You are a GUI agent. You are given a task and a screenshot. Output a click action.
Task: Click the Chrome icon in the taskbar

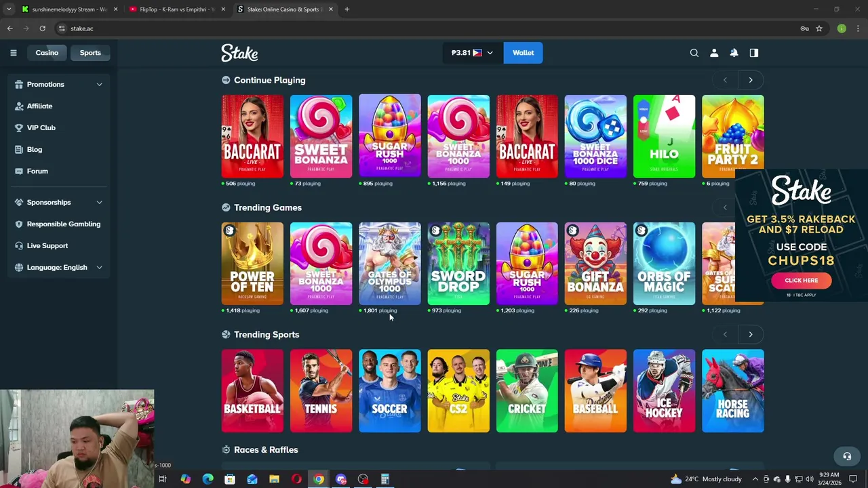tap(319, 479)
